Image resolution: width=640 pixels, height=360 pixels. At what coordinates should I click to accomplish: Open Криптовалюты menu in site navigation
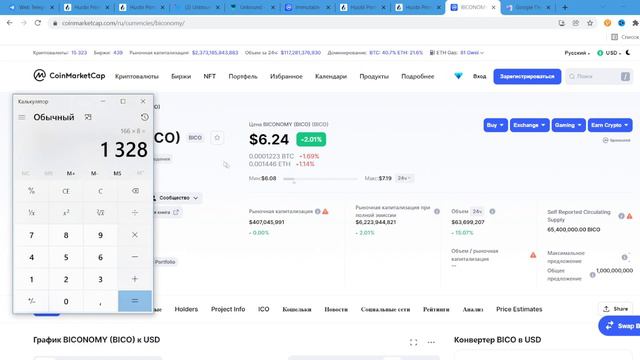coord(137,76)
